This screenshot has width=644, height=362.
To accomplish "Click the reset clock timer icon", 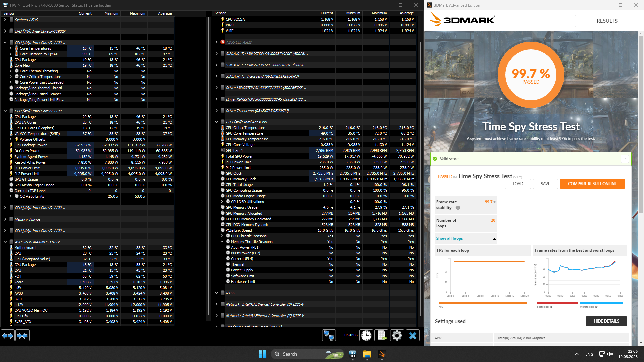I will pos(366,336).
